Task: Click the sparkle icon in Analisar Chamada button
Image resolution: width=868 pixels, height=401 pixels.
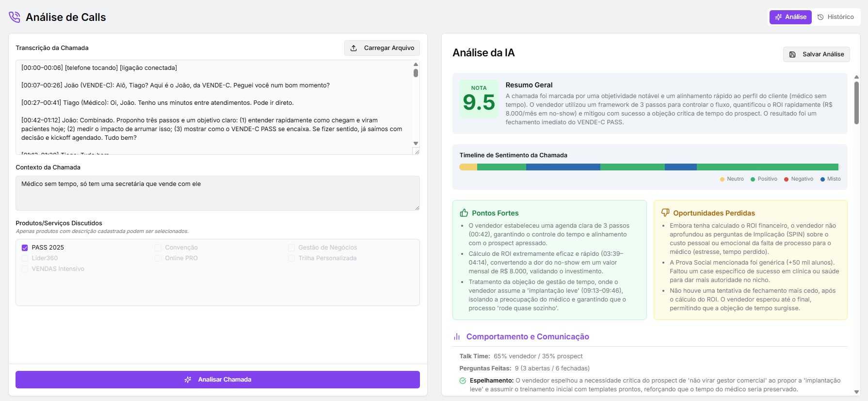Action: [x=188, y=380]
